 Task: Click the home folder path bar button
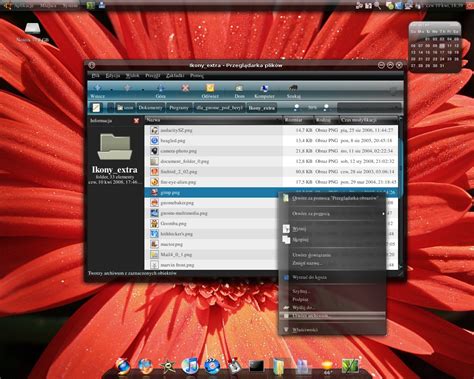pyautogui.click(x=125, y=108)
